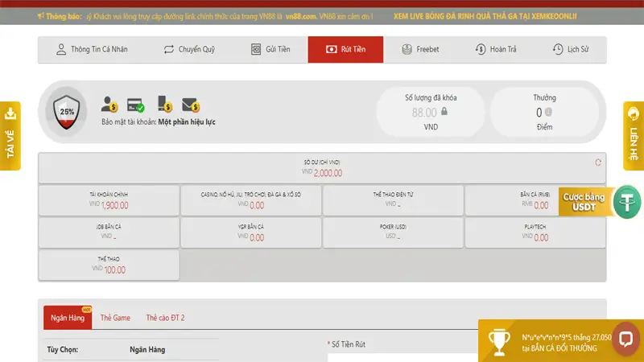Switch to the Chuyển Quỹ tab
Image resolution: width=644 pixels, height=362 pixels.
click(x=189, y=49)
